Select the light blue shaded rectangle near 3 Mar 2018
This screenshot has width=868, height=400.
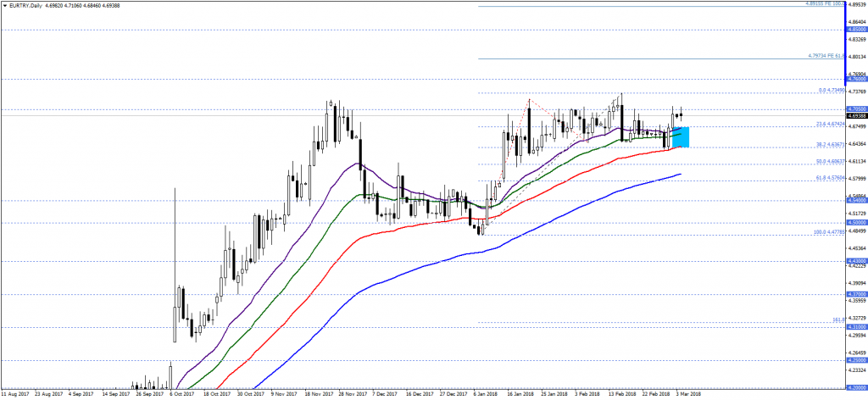click(681, 136)
